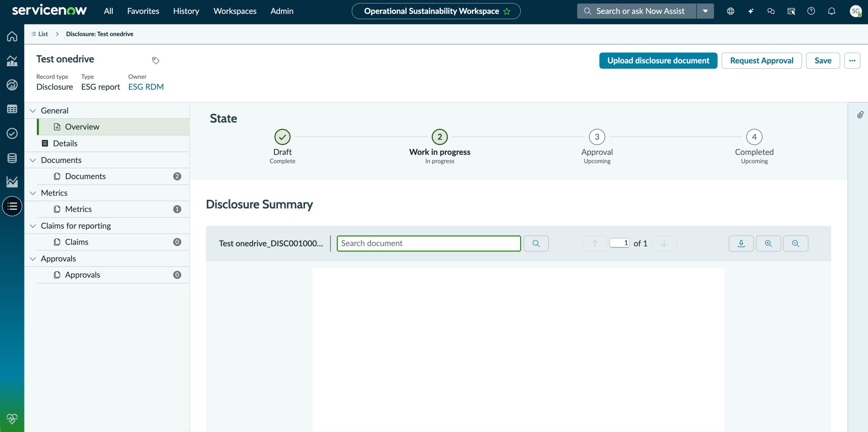Open the area chart analytics sidebar icon
This screenshot has width=868, height=432.
tap(12, 182)
